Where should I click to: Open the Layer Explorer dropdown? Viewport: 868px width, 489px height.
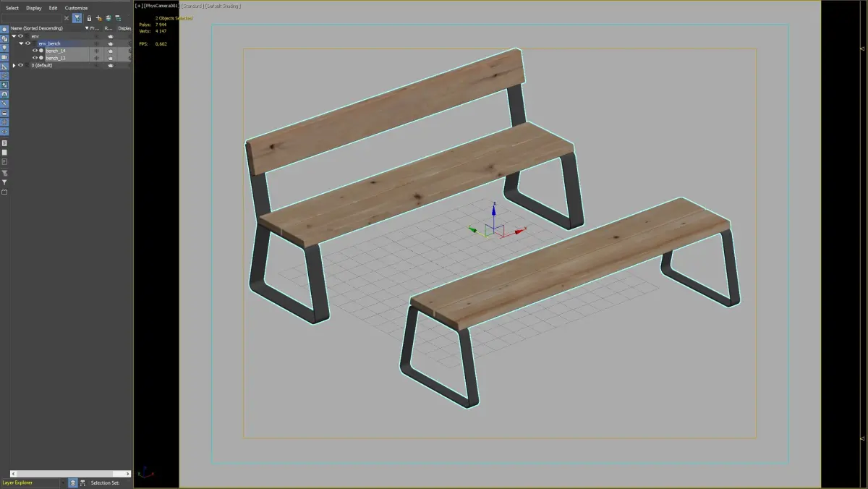[x=63, y=482]
